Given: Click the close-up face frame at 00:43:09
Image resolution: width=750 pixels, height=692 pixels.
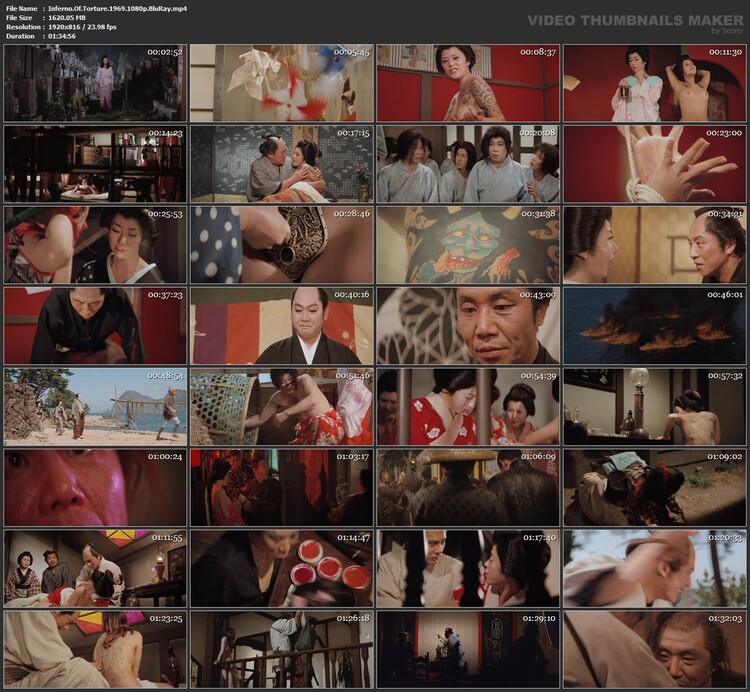Looking at the screenshot, I should tap(468, 326).
